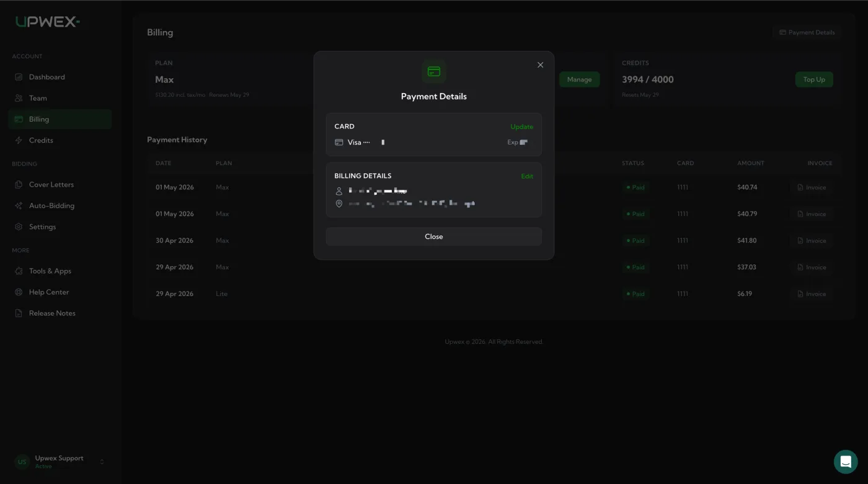Update the Visa card
Viewport: 868px width, 484px height.
tap(521, 127)
